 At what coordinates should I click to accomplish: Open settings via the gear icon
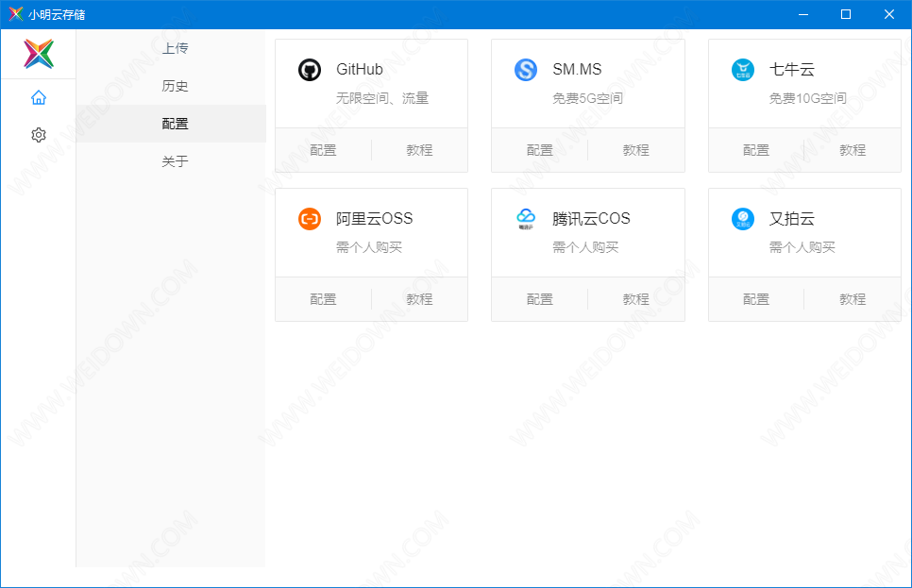(38, 135)
